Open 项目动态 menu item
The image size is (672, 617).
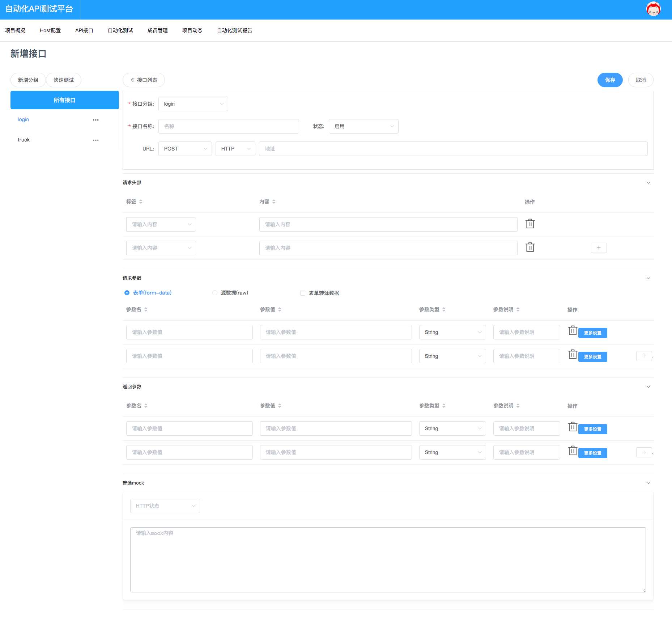(x=192, y=30)
